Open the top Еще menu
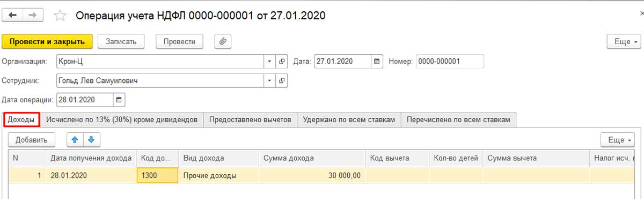 [624, 41]
